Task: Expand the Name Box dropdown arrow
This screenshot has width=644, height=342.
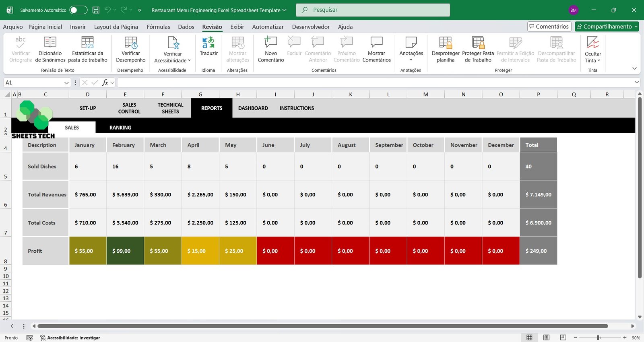Action: coord(66,83)
